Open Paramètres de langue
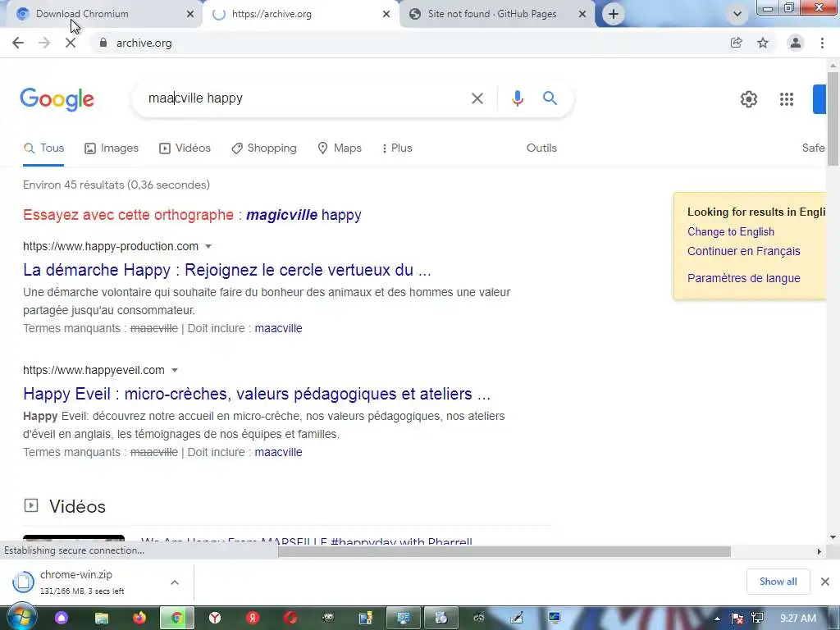This screenshot has height=630, width=840. click(x=743, y=278)
